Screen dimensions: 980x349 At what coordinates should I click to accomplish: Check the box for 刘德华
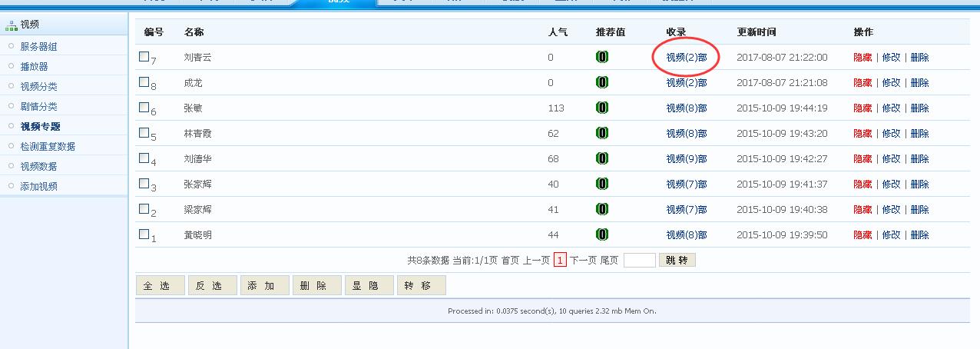pos(144,158)
